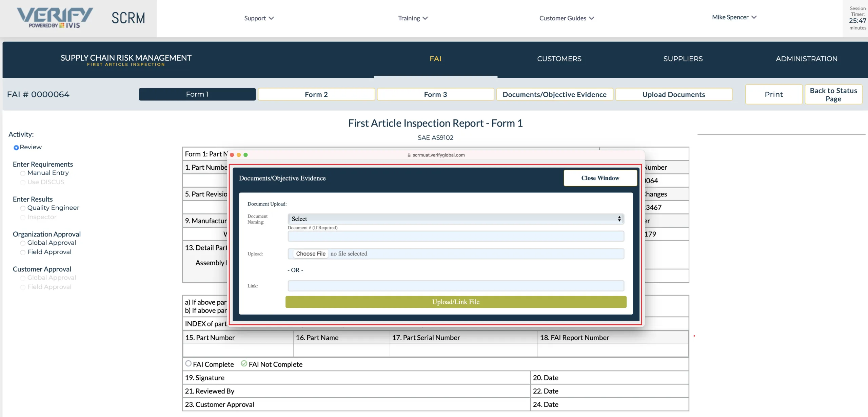Click the 17. Part Serial Number header

[463, 338]
